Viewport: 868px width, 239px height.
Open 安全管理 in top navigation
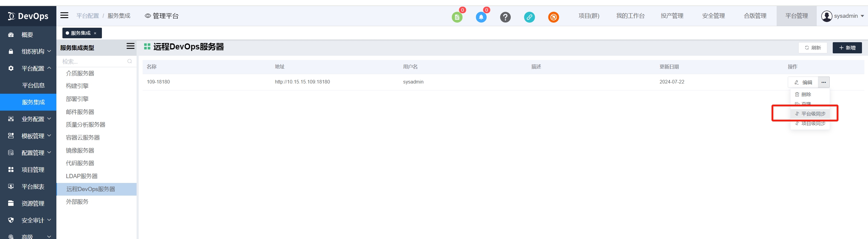click(713, 16)
